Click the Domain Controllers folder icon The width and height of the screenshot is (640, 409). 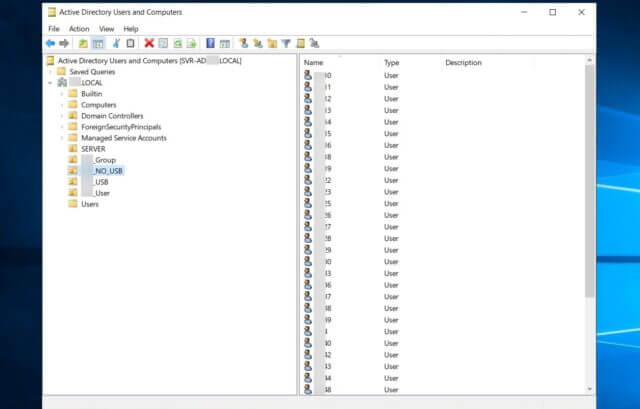73,116
